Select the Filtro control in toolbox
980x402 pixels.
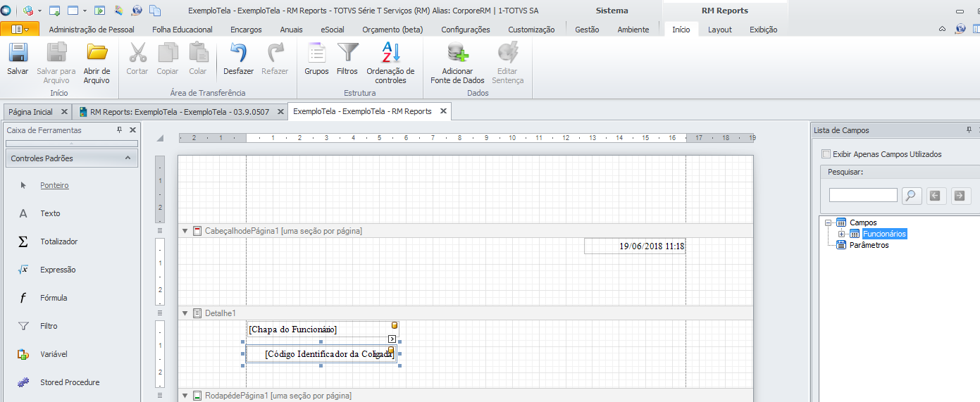tap(49, 326)
